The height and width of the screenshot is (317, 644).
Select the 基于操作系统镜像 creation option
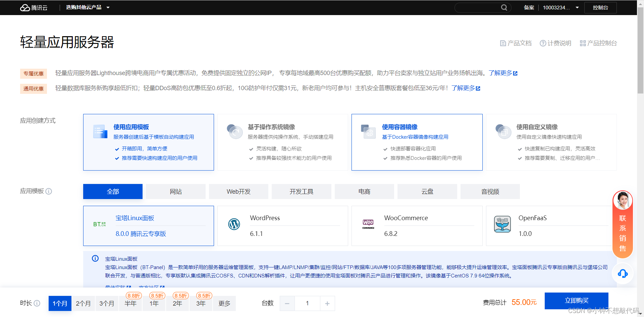click(x=283, y=142)
